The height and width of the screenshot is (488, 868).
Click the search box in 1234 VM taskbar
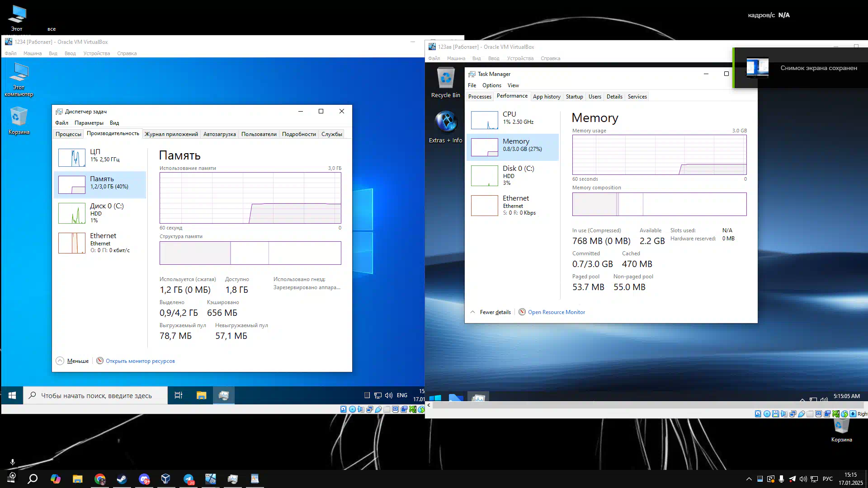click(x=95, y=395)
